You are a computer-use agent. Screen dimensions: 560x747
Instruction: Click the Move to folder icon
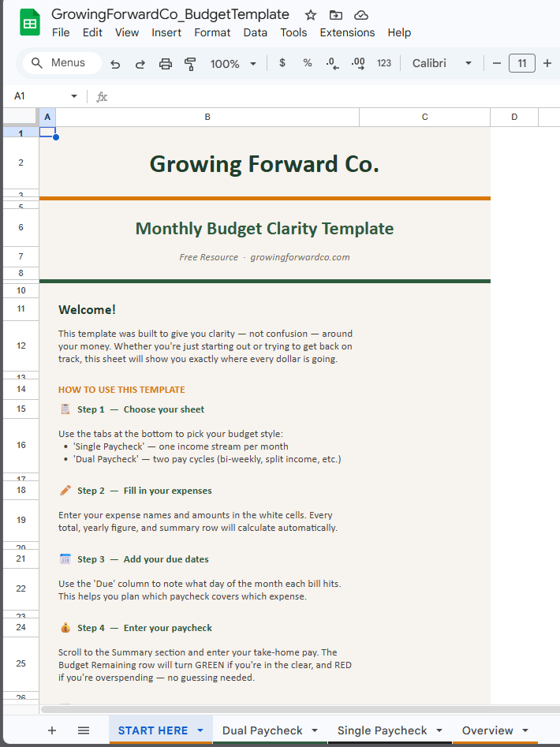336,15
